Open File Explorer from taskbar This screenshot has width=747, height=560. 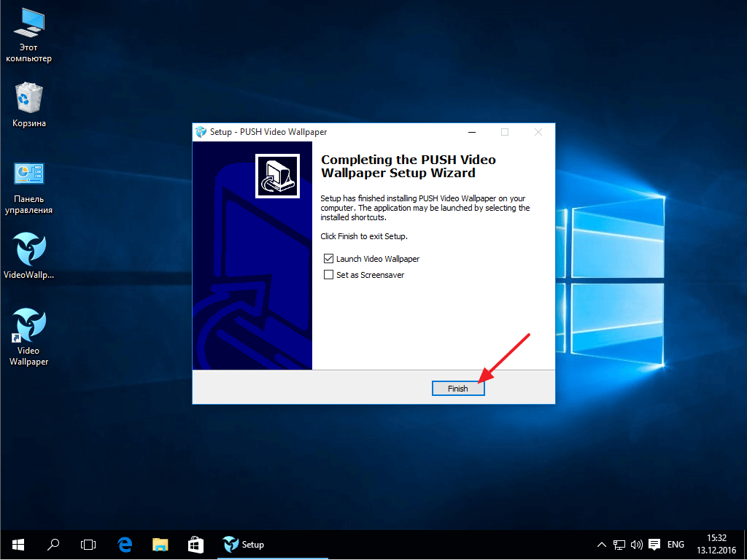[160, 545]
